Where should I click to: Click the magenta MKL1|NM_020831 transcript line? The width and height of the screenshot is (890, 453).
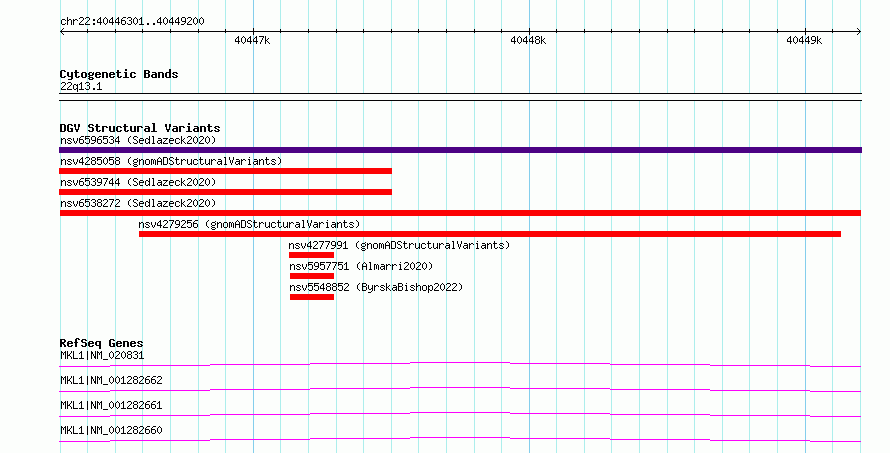(x=460, y=364)
